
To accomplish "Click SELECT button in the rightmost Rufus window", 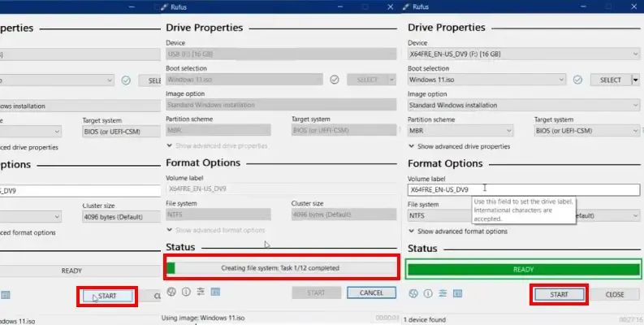I will click(x=611, y=80).
